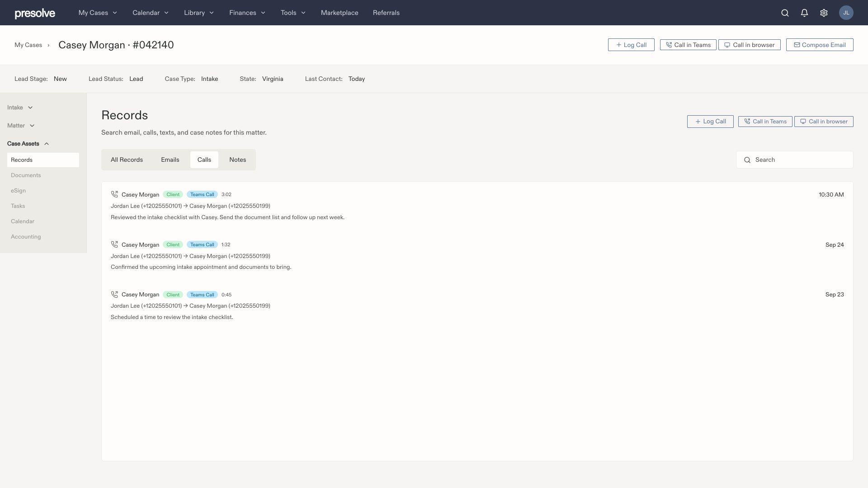Image resolution: width=868 pixels, height=488 pixels.
Task: Click Lead Stage value New
Action: (60, 79)
